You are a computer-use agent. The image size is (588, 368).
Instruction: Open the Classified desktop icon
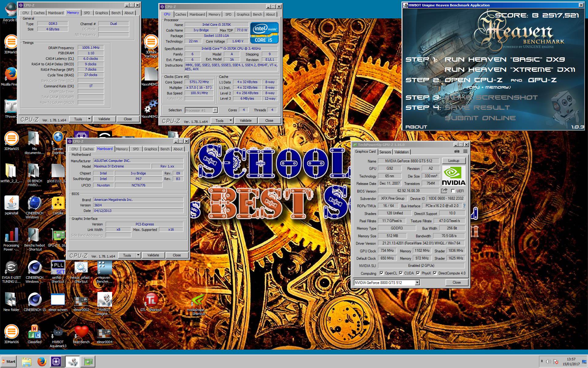point(35,334)
